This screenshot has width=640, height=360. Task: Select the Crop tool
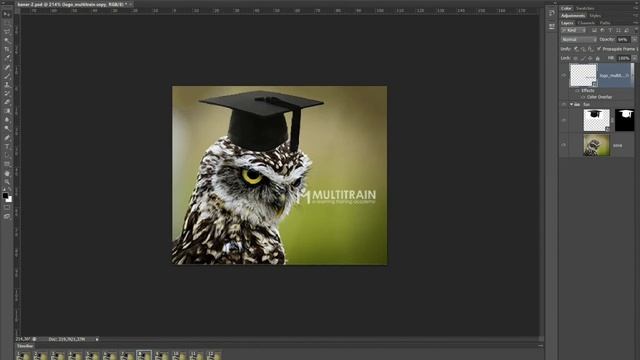point(7,49)
